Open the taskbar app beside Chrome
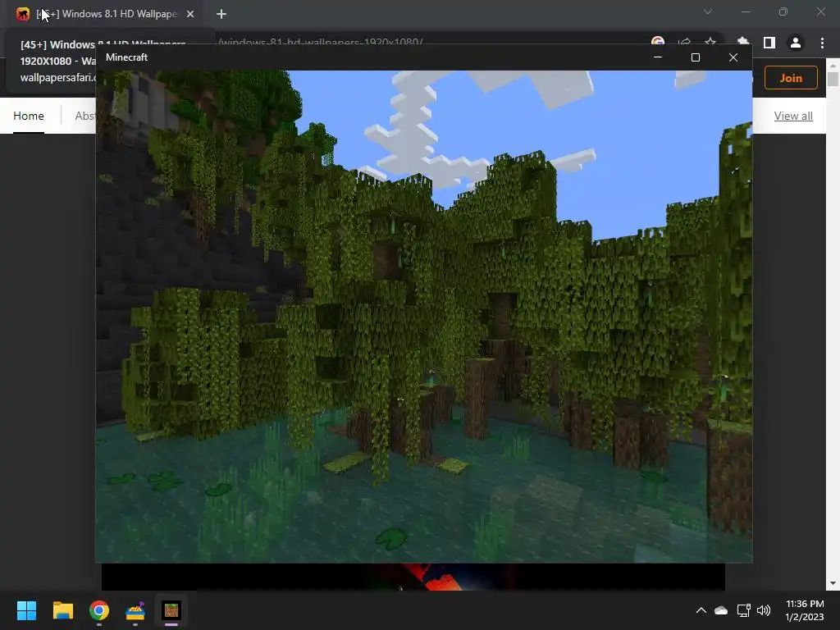The width and height of the screenshot is (840, 630). (135, 610)
